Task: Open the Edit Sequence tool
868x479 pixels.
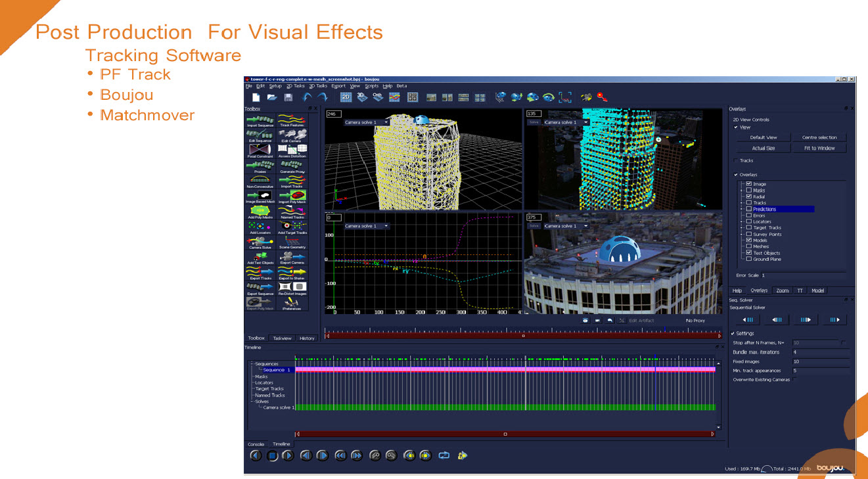Action: pos(260,134)
